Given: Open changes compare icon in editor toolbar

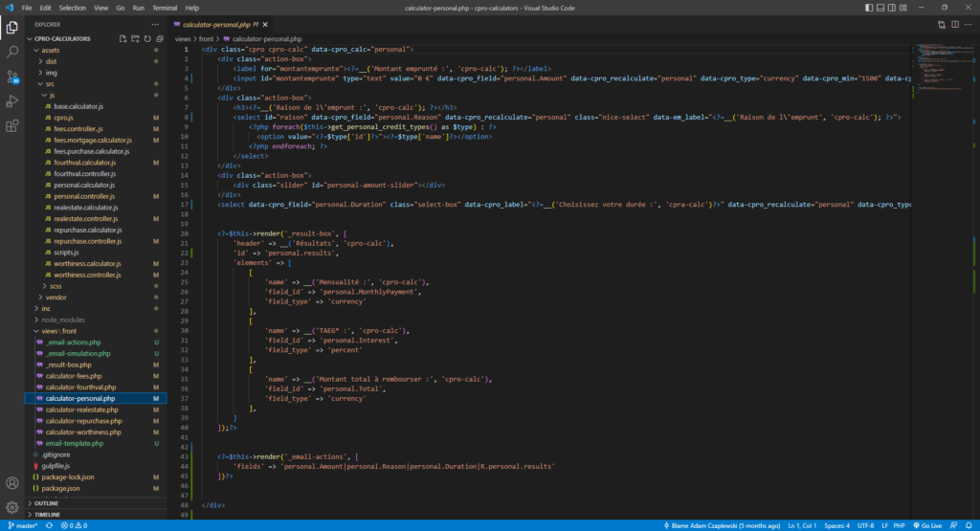Looking at the screenshot, I should pyautogui.click(x=942, y=24).
